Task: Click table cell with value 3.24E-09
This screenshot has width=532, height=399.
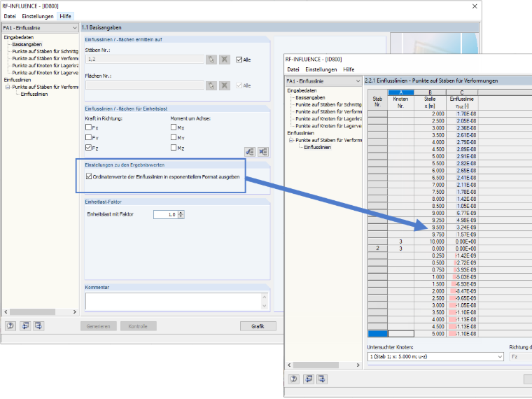Action: [x=462, y=227]
